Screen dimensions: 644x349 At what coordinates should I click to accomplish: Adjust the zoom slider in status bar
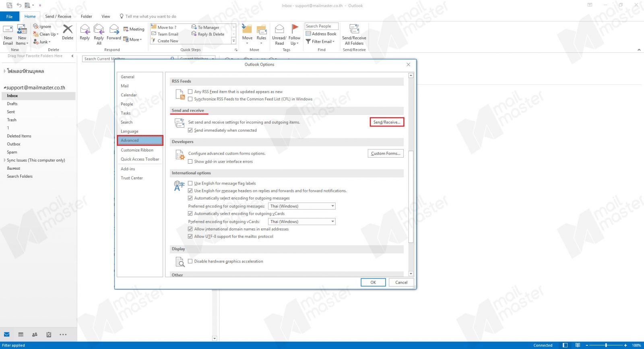tap(606, 345)
